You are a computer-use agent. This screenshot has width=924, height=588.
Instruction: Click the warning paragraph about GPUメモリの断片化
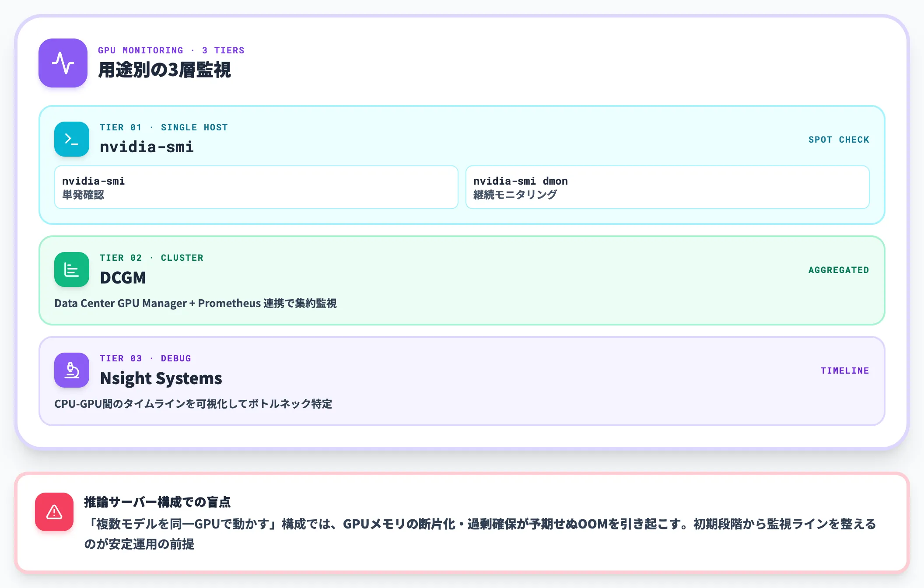click(x=480, y=534)
